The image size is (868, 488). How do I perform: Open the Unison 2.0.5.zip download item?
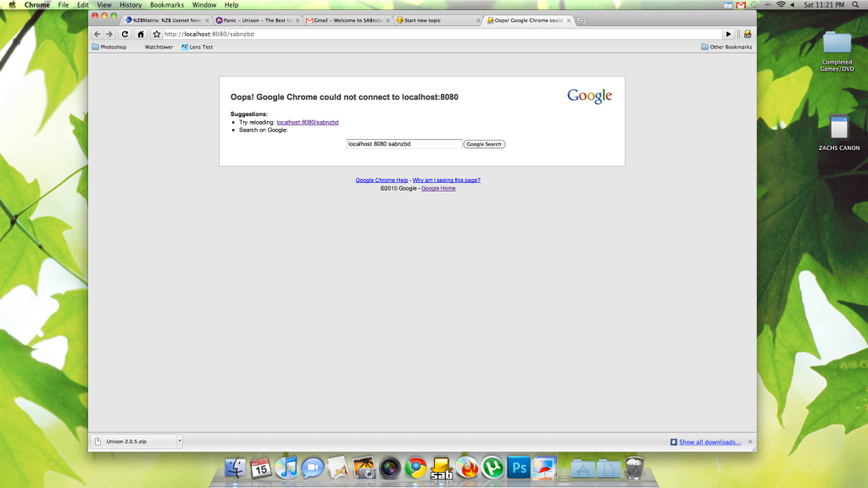133,441
